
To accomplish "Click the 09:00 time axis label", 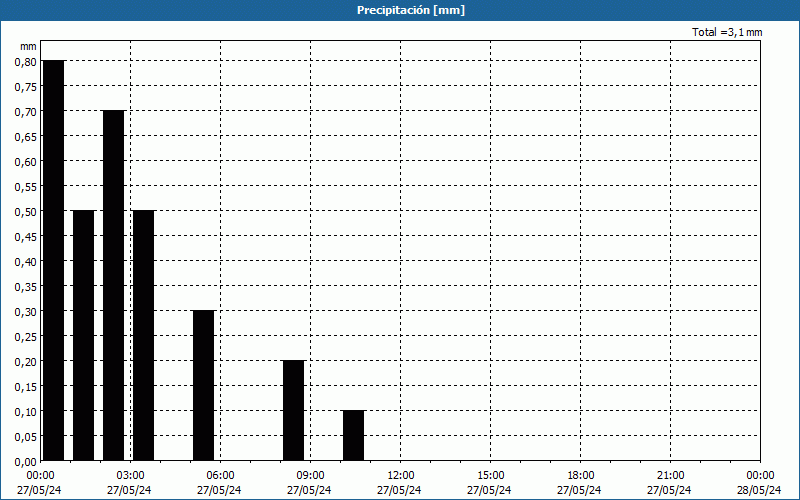I will pos(310,476).
